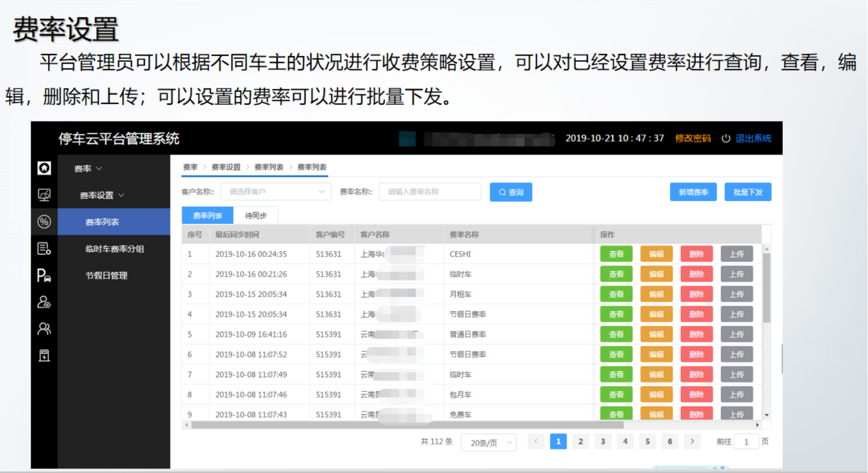Click the 修改密码 link in header
Screen dimensions: 868x473
point(692,138)
